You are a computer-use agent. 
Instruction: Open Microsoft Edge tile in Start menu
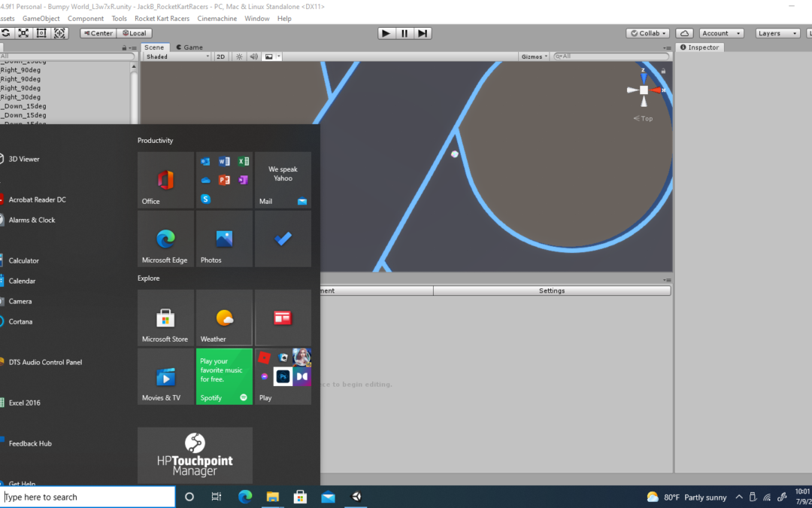click(x=165, y=239)
